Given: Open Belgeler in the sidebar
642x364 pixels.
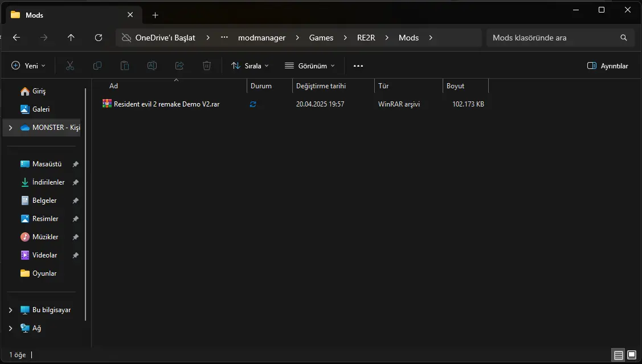Looking at the screenshot, I should (44, 200).
